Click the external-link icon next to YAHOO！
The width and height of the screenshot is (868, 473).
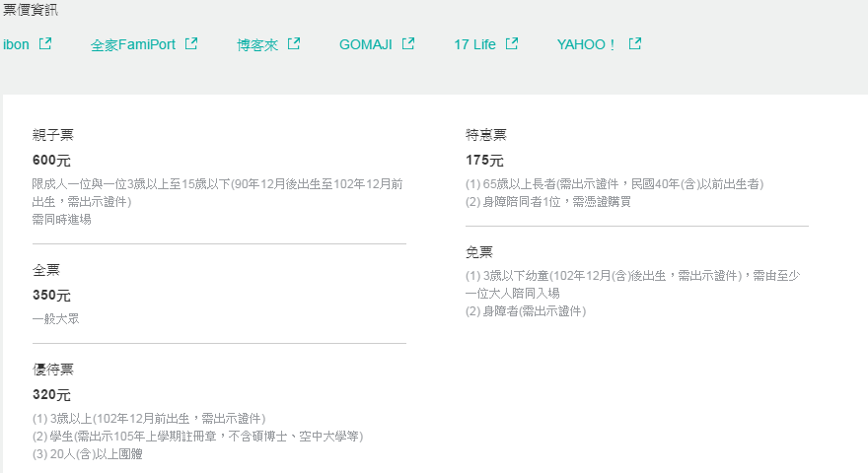635,43
